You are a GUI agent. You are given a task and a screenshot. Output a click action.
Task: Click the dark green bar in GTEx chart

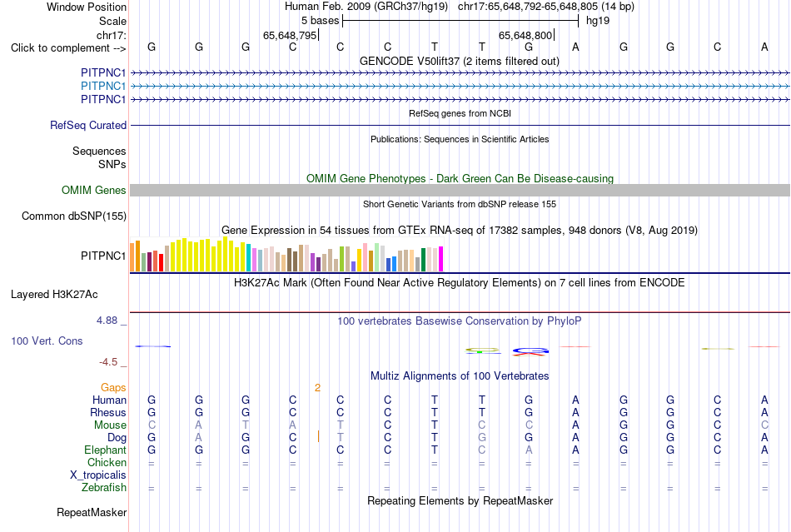coord(423,261)
